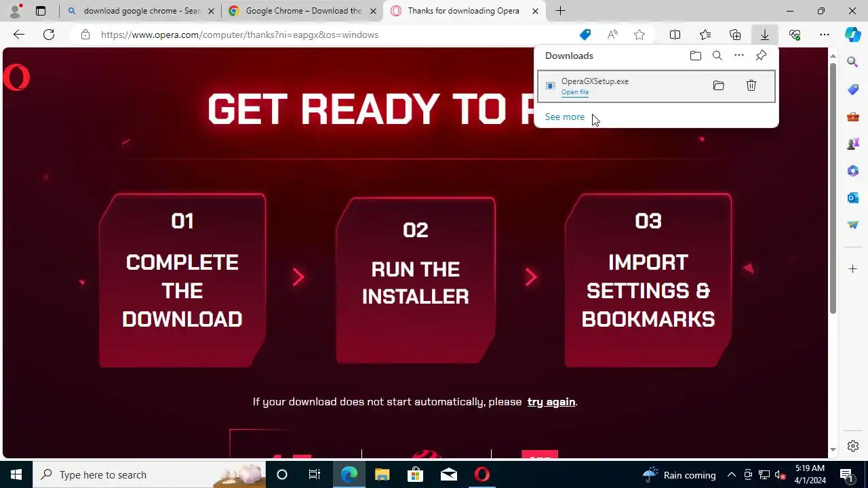
Task: Close the Thanks for downloading Opera tab
Action: click(535, 11)
